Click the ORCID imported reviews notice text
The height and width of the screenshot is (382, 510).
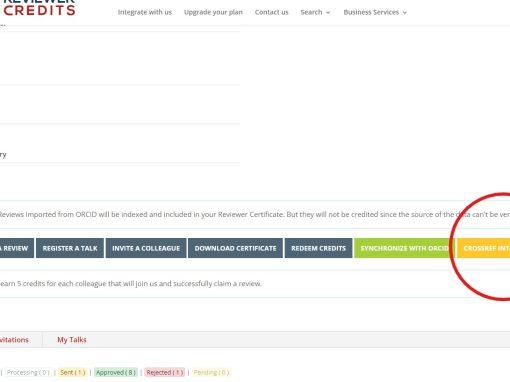255,214
